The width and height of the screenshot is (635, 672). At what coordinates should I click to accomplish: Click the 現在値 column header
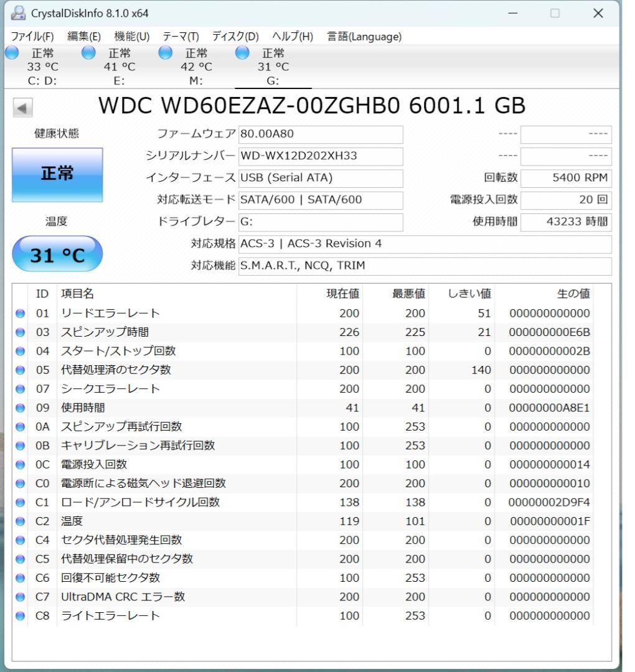point(329,294)
